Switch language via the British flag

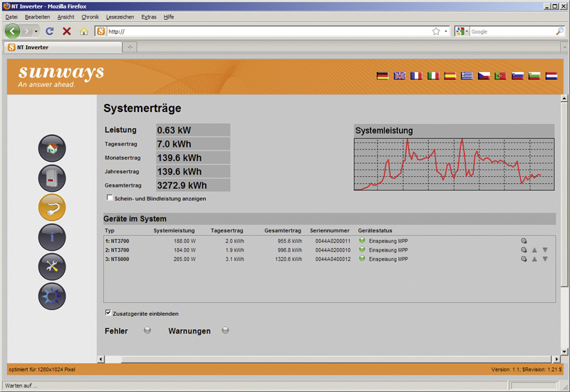400,76
